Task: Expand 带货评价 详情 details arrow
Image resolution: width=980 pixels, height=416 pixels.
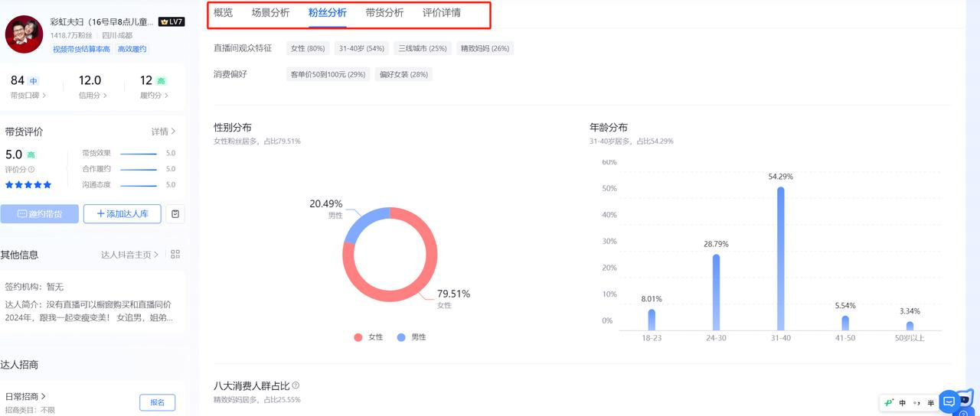Action: 164,132
